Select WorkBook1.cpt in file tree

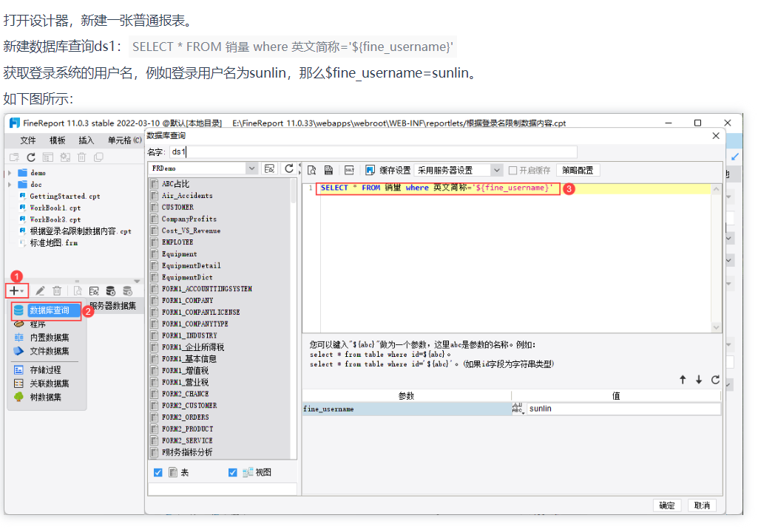point(55,208)
